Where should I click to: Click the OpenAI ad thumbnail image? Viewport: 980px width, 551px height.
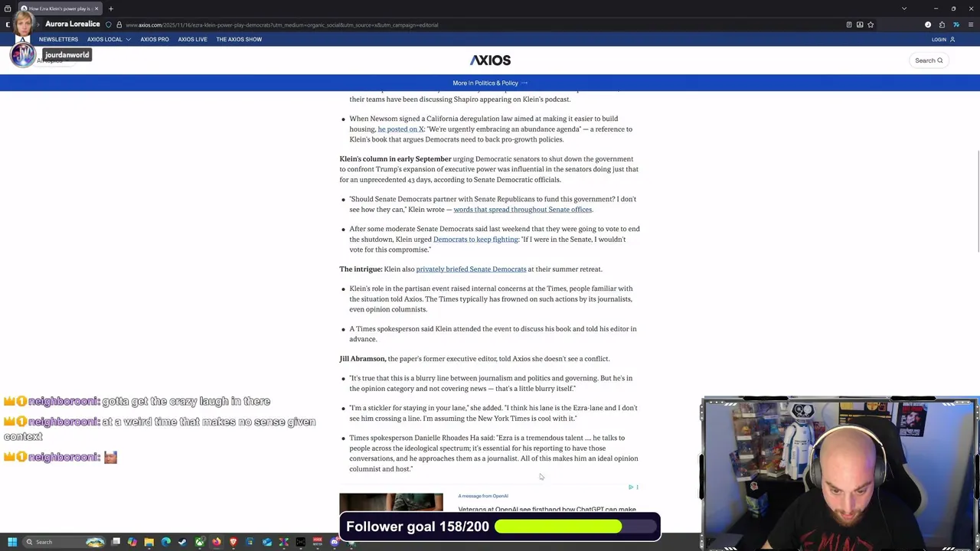391,503
